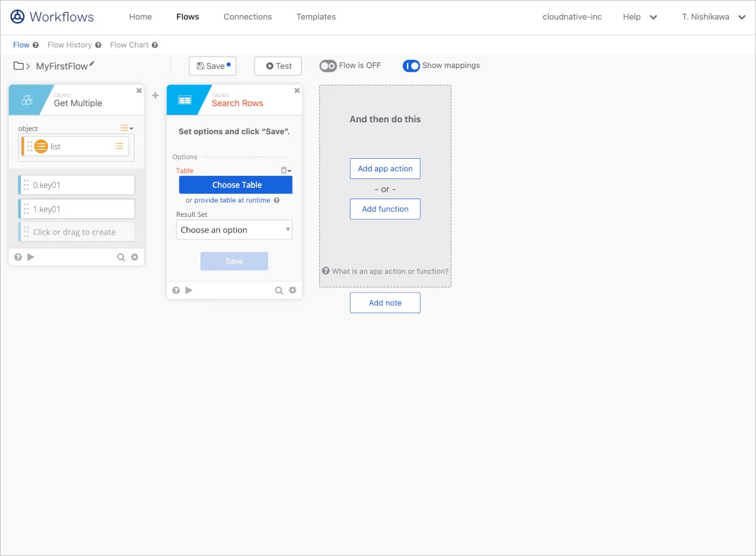
Task: Select the Flow sub-tab
Action: coord(21,45)
